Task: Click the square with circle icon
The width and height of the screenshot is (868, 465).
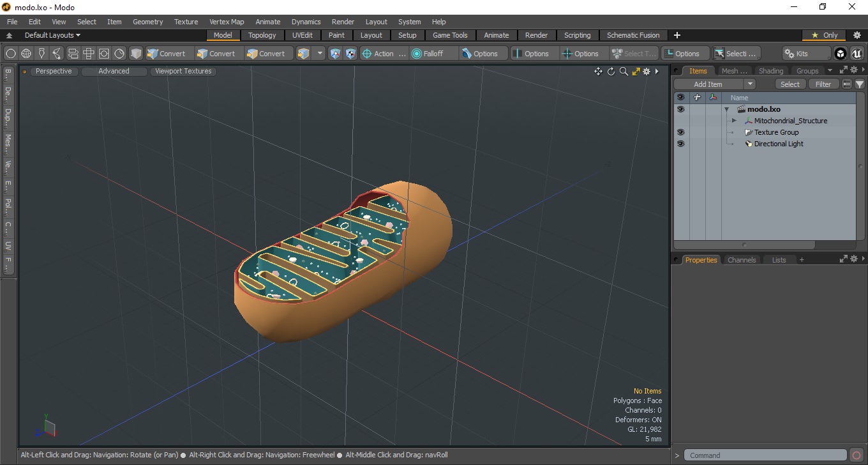Action: (x=103, y=54)
